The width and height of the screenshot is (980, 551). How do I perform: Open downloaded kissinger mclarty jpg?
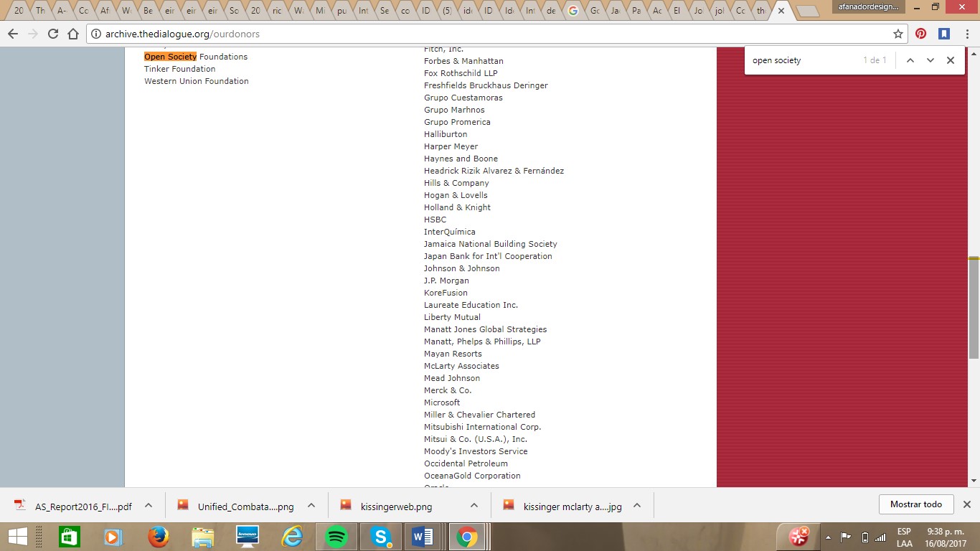[563, 505]
